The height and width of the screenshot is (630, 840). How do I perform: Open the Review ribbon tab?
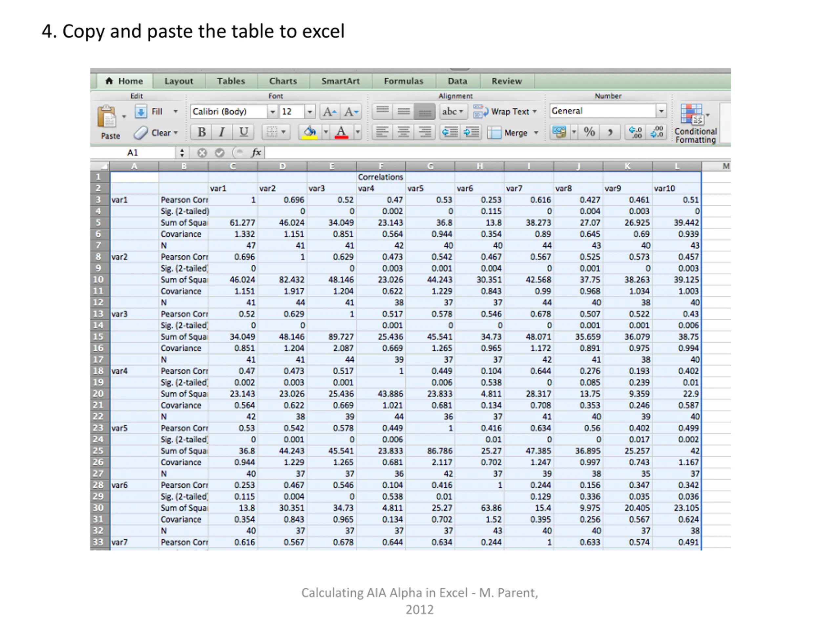[507, 81]
